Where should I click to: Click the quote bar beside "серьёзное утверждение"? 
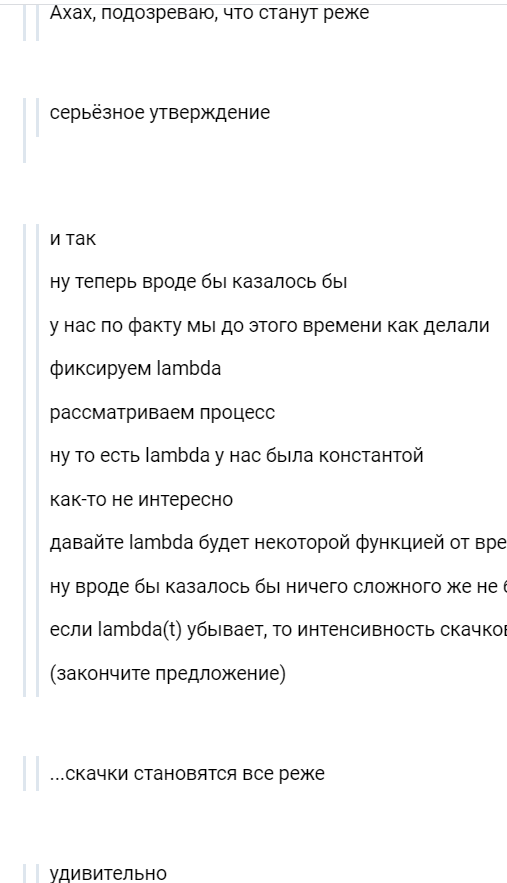coord(38,117)
